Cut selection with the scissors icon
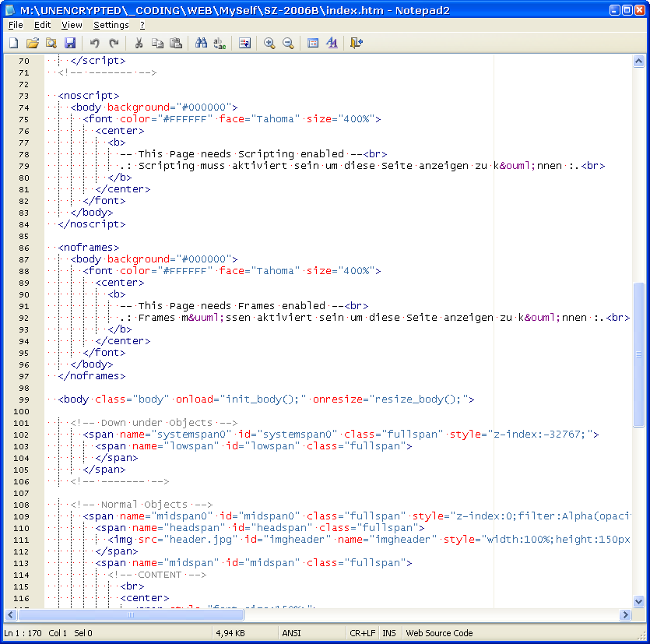650x644 pixels. (x=139, y=43)
